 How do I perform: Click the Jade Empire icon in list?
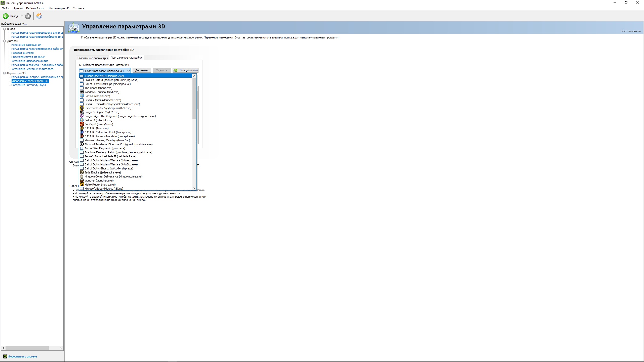(82, 172)
